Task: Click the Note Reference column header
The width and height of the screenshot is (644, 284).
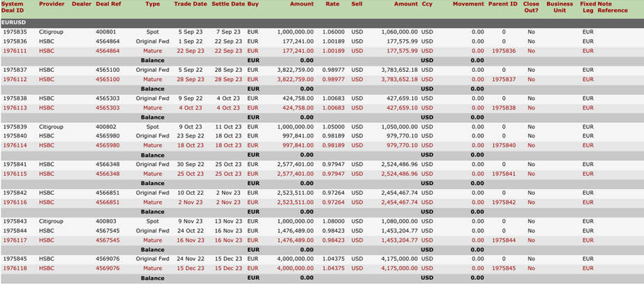Action: pos(613,7)
